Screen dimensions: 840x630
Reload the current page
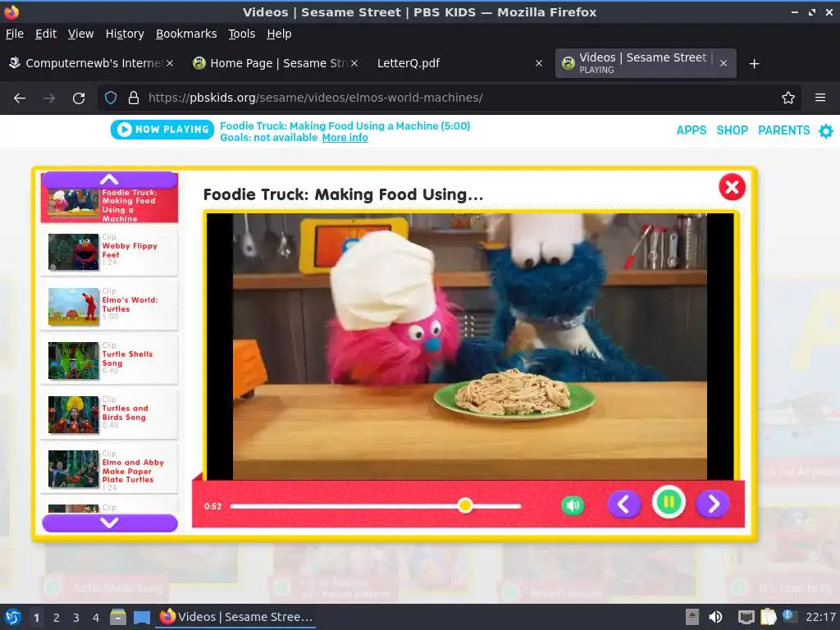coord(79,98)
